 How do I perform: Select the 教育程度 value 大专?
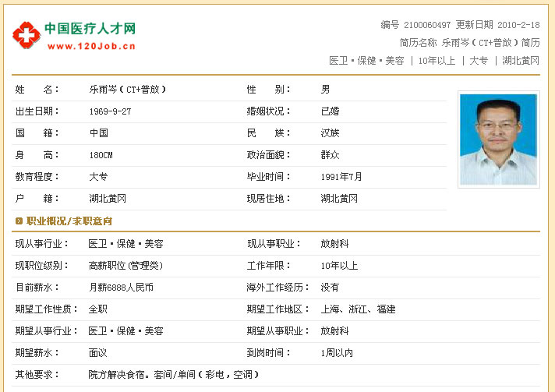pos(98,177)
